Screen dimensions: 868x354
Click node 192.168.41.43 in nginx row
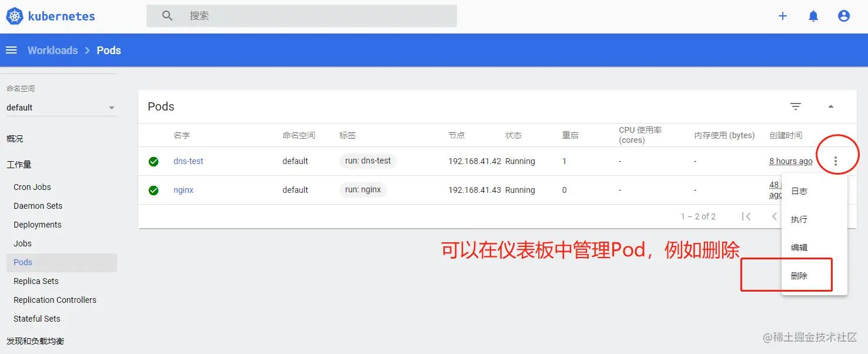coord(475,190)
